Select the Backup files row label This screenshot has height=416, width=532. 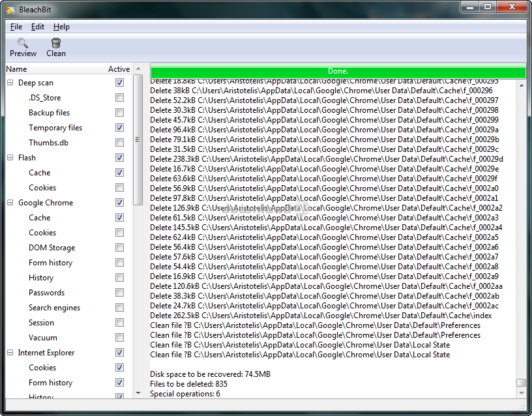point(49,113)
